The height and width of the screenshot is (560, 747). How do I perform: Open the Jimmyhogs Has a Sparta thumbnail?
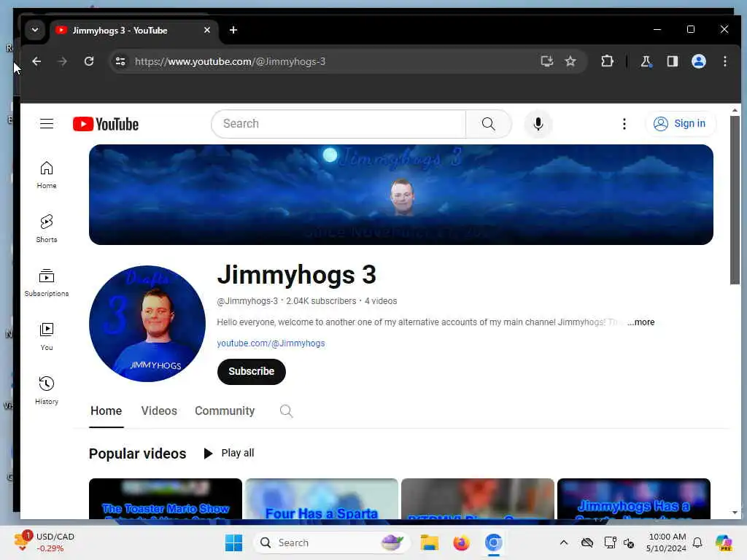click(634, 499)
